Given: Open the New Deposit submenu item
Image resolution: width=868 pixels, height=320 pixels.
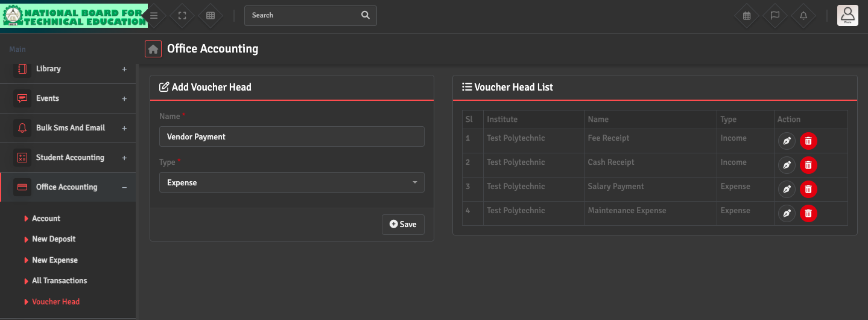Looking at the screenshot, I should [54, 239].
